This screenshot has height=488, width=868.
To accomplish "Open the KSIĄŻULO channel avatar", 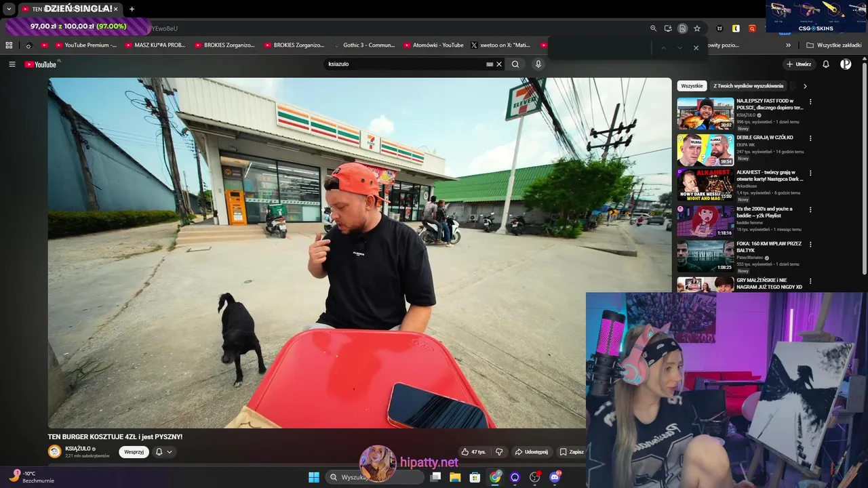I will [x=54, y=451].
